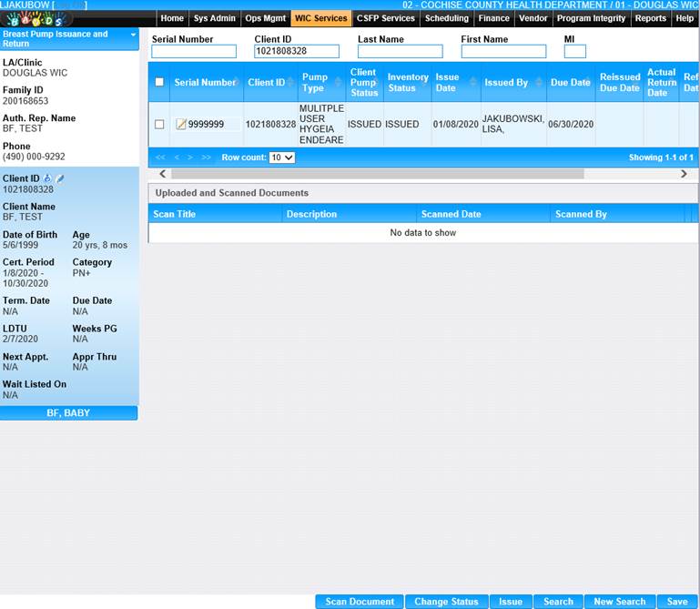
Task: Click the Scanned Date column header
Action: coord(483,214)
